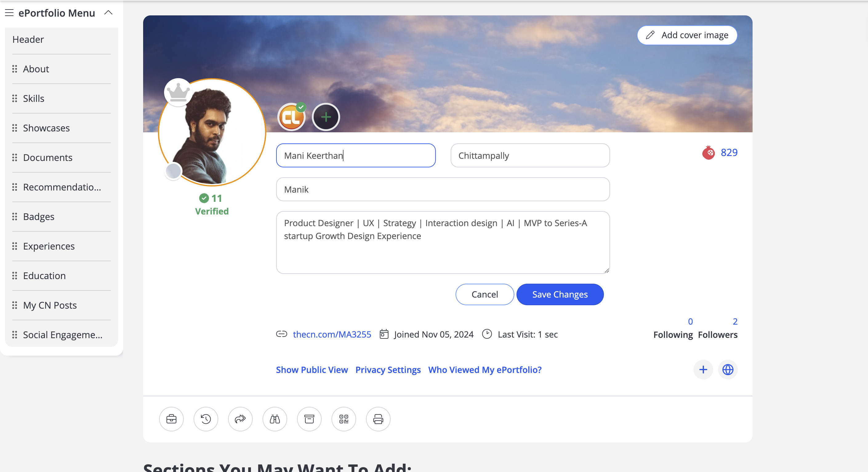
Task: Click the printer icon button
Action: [x=378, y=419]
